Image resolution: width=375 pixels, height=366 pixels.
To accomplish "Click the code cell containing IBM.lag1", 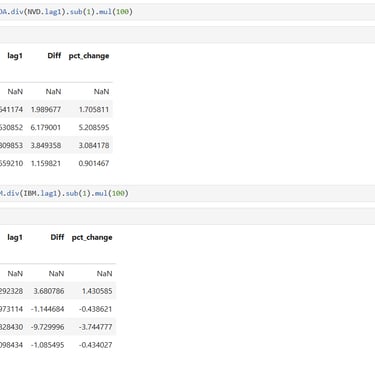I will (x=187, y=193).
